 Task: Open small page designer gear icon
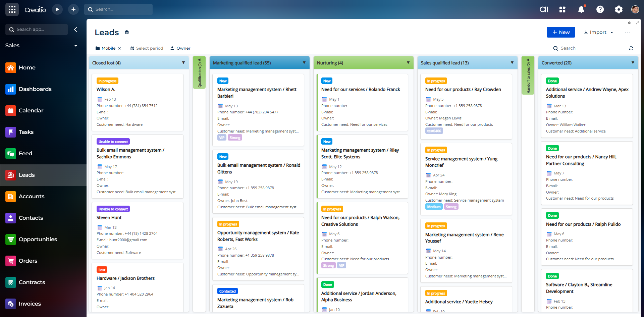(x=629, y=23)
